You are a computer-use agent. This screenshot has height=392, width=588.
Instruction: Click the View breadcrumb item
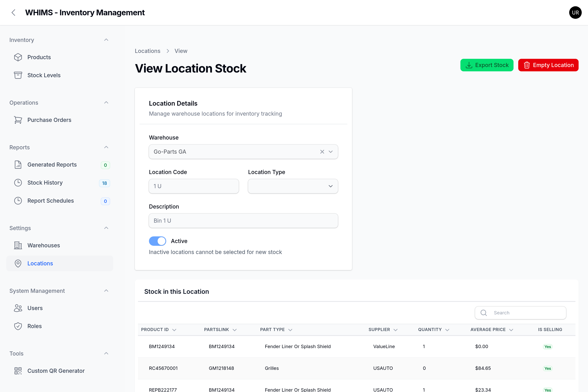point(181,51)
